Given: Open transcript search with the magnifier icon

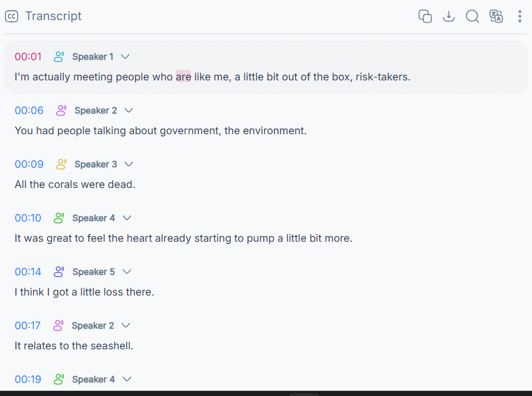Looking at the screenshot, I should pyautogui.click(x=472, y=17).
